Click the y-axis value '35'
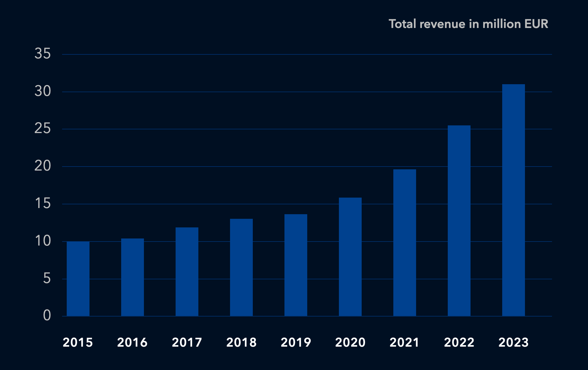This screenshot has height=370, width=588. point(43,54)
